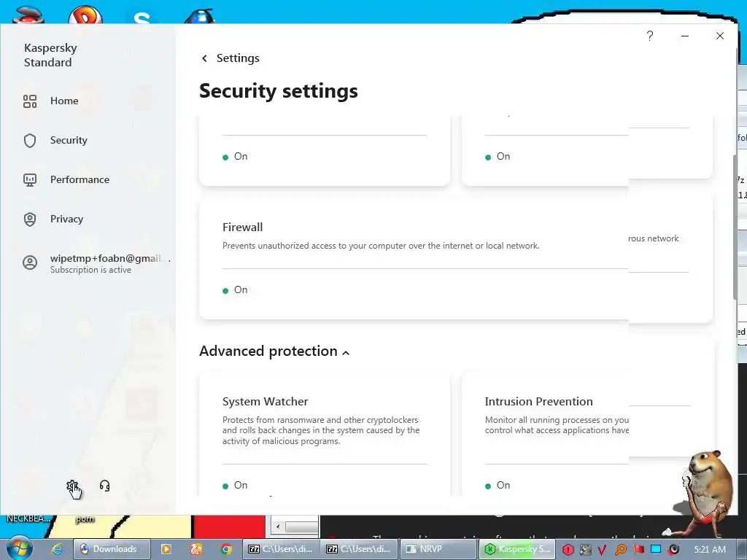
Task: Open the Home section in Kaspersky sidebar
Action: pos(64,101)
